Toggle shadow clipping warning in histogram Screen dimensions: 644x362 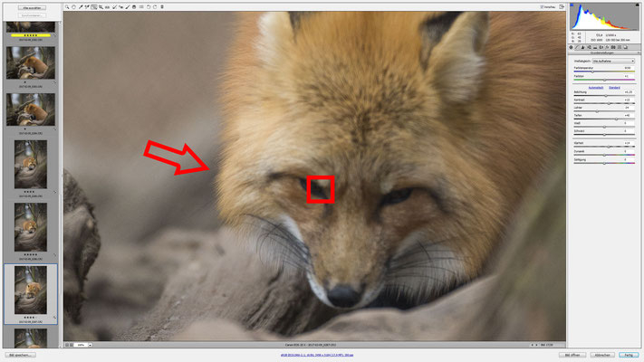pyautogui.click(x=572, y=5)
